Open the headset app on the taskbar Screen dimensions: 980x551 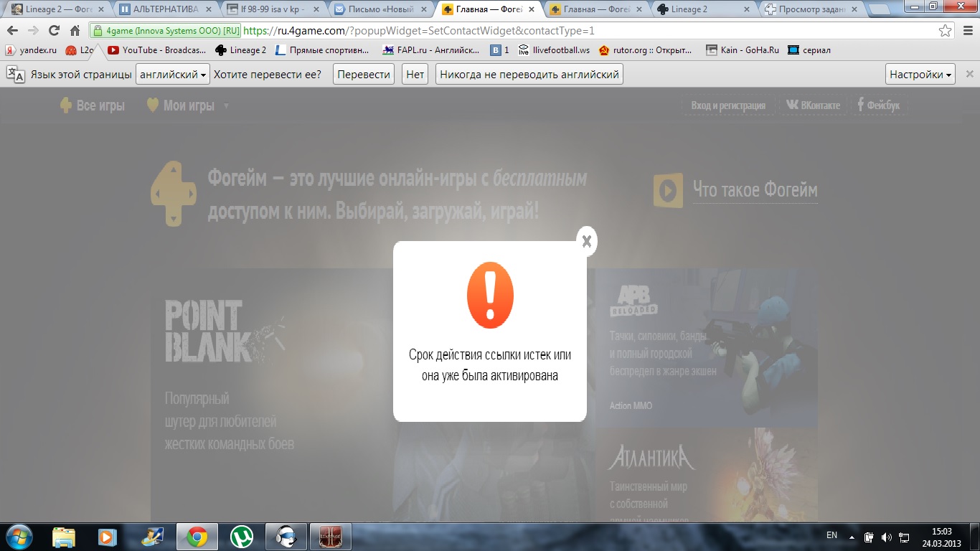(286, 537)
